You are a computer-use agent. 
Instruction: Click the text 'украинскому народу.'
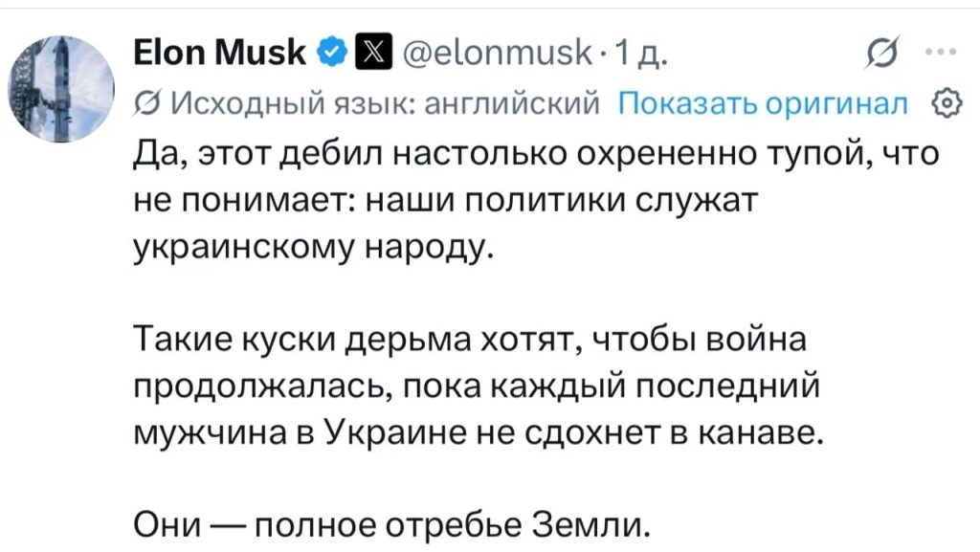pos(314,249)
